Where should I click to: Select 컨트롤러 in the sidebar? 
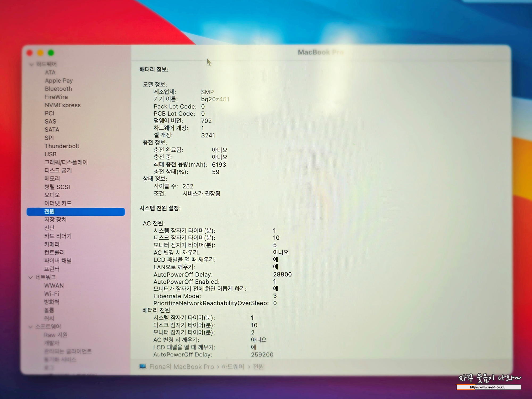pos(54,253)
